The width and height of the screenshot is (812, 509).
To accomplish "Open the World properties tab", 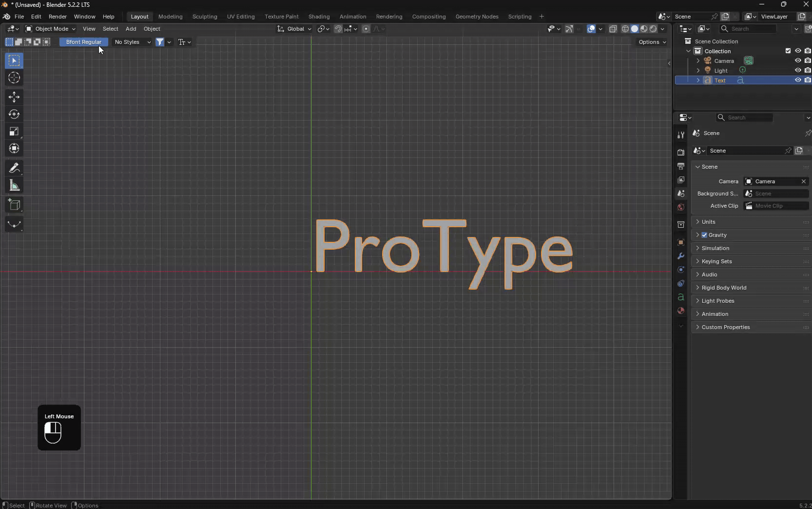I will [x=681, y=207].
